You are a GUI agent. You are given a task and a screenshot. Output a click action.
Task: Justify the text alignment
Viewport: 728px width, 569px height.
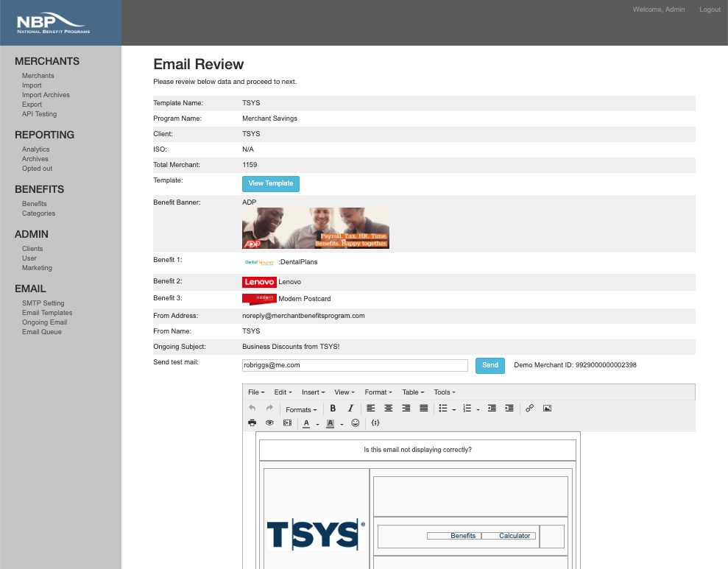424,409
